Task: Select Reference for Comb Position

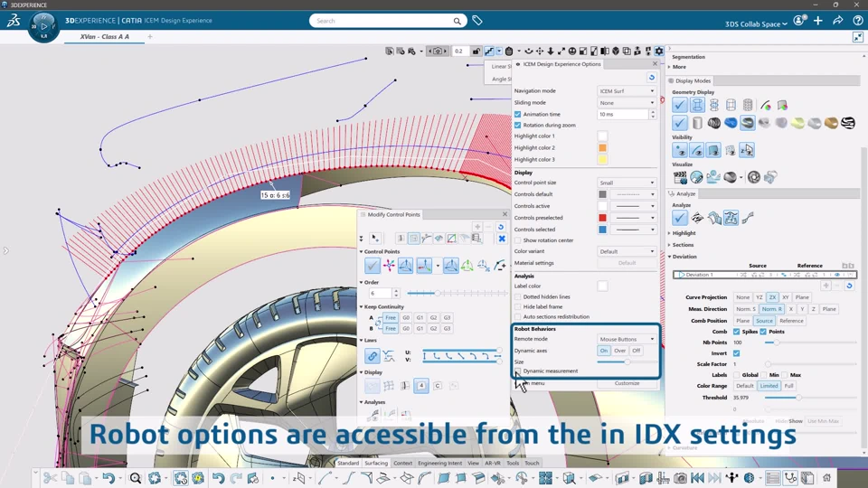Action: click(x=791, y=320)
